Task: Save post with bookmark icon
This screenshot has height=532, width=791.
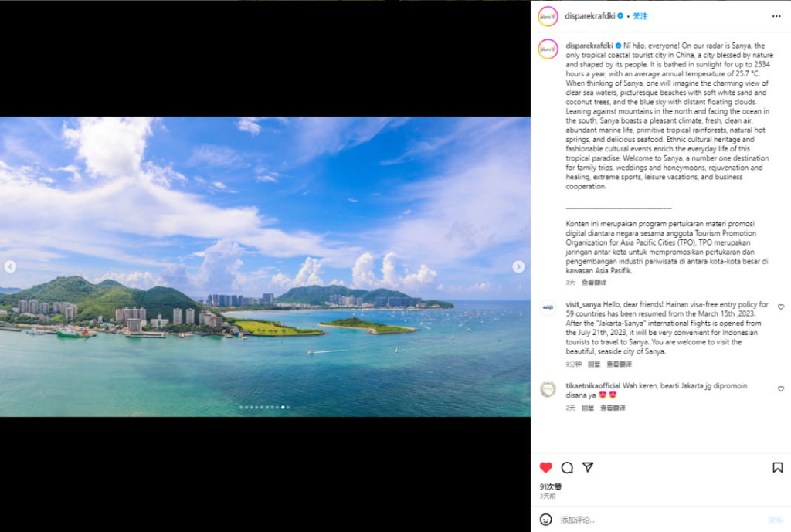Action: (x=777, y=467)
